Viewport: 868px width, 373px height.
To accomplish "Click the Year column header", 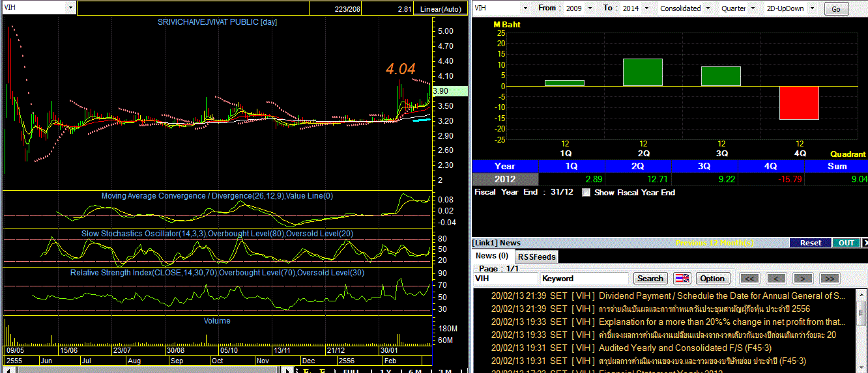I will click(x=505, y=166).
